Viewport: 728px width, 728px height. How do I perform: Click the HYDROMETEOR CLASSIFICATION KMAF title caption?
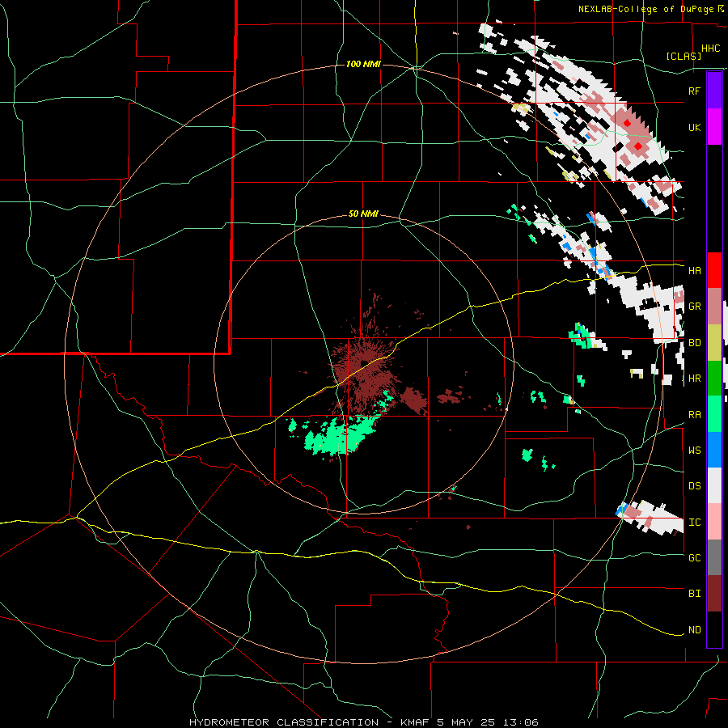click(x=363, y=722)
